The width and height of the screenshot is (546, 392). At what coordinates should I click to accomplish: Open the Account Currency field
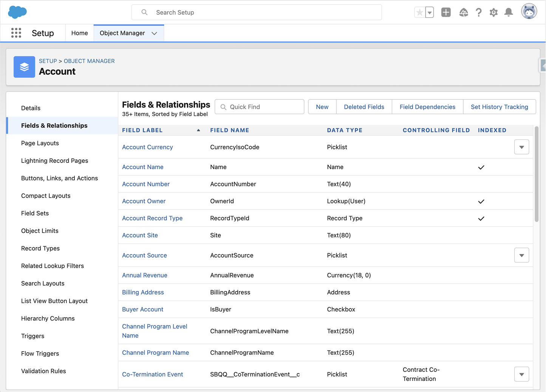click(147, 147)
